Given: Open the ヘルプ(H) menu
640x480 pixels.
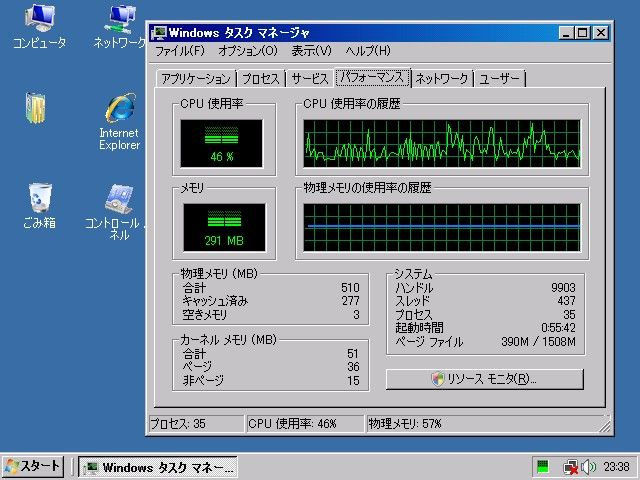Looking at the screenshot, I should pyautogui.click(x=368, y=51).
